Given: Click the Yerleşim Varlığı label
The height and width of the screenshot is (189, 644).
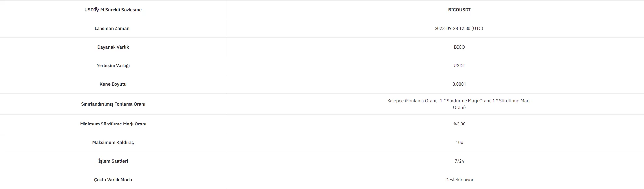Looking at the screenshot, I should 113,65.
